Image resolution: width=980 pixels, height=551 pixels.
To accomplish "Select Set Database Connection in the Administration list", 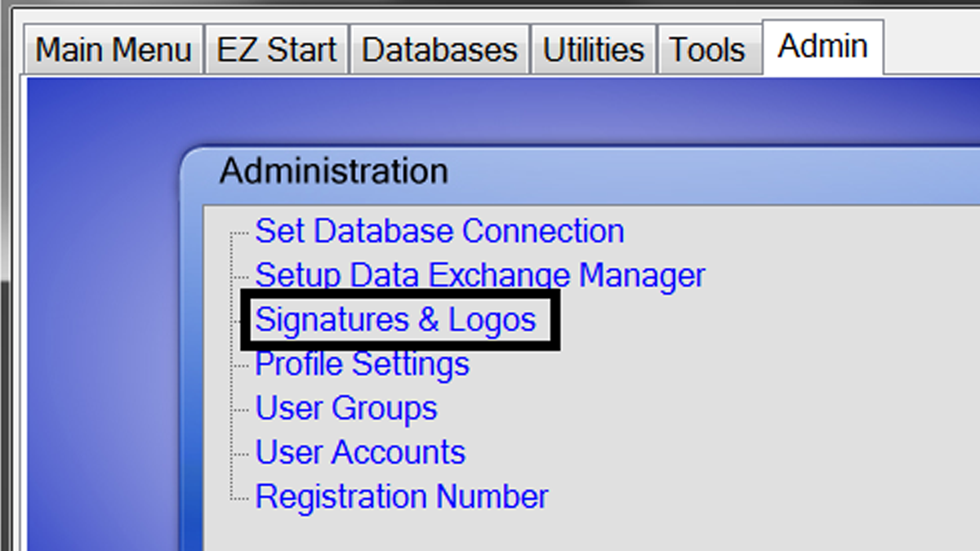I will [439, 231].
